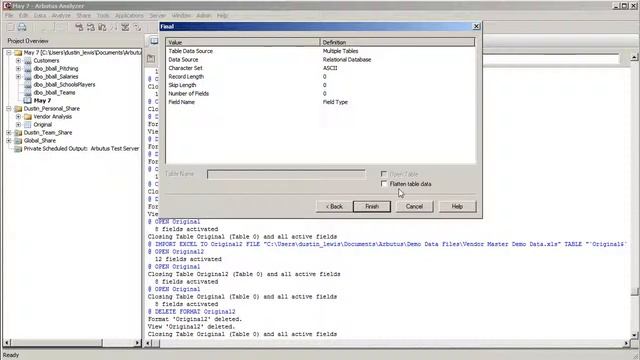640x360 pixels.
Task: Go back with the < Back button
Action: tap(334, 207)
